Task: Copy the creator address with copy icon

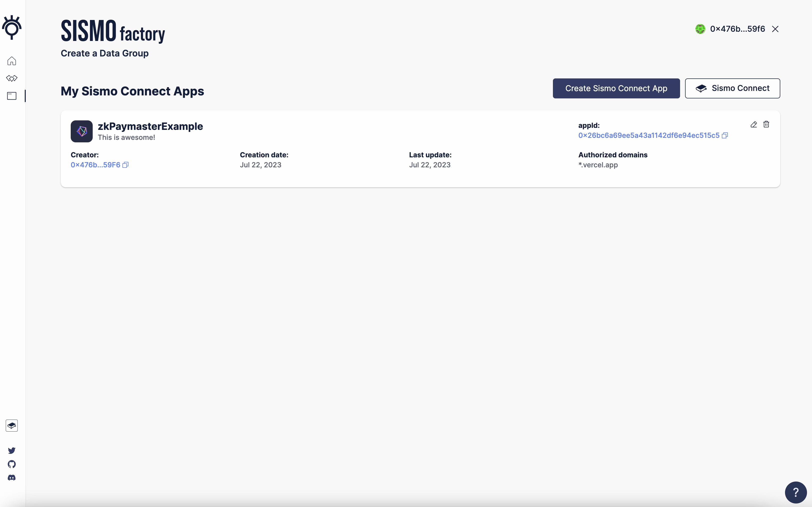Action: pyautogui.click(x=125, y=165)
